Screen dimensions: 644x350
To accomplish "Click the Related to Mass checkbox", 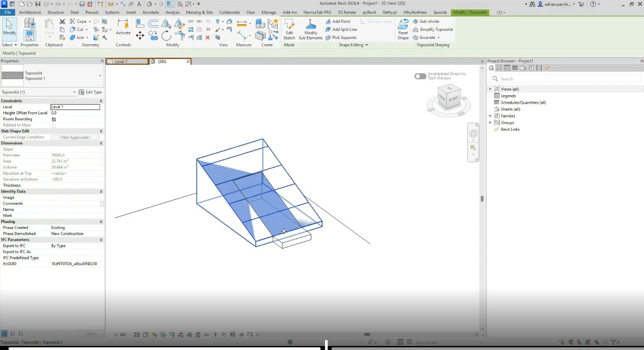I will coord(54,125).
